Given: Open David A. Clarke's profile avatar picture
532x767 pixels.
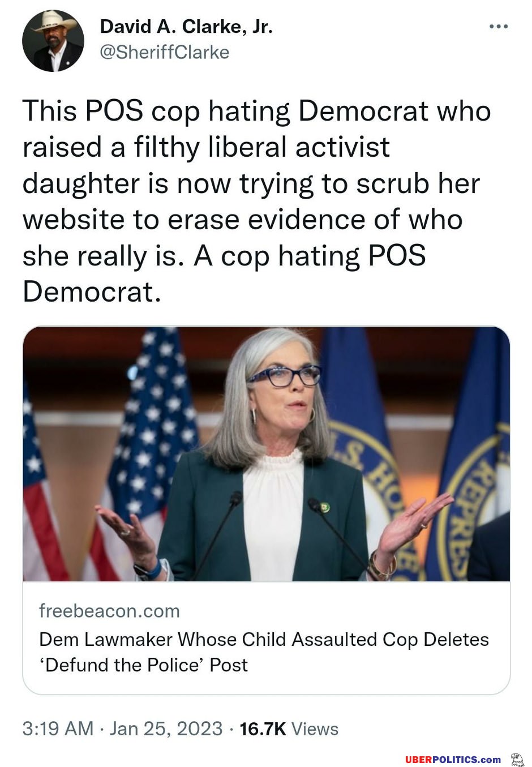Looking at the screenshot, I should (x=53, y=41).
